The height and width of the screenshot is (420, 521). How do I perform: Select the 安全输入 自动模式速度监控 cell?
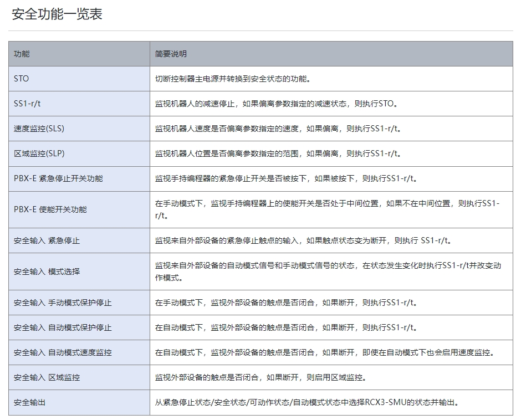pyautogui.click(x=79, y=352)
